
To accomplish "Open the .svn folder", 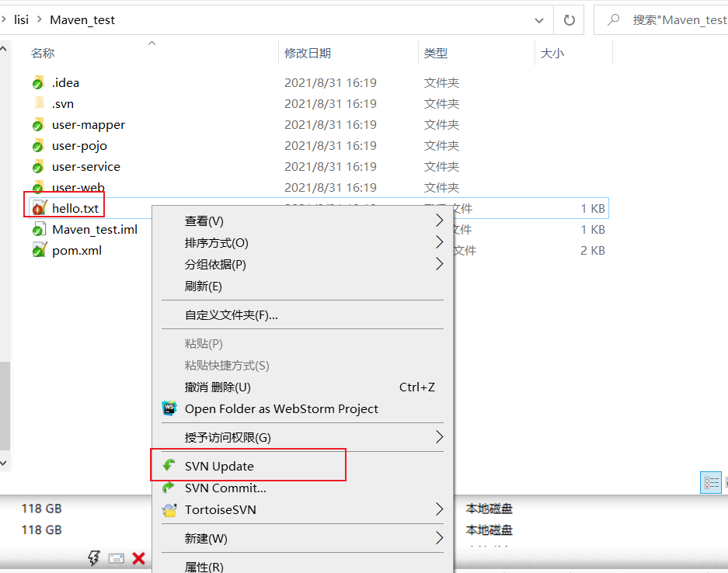I will click(x=62, y=103).
